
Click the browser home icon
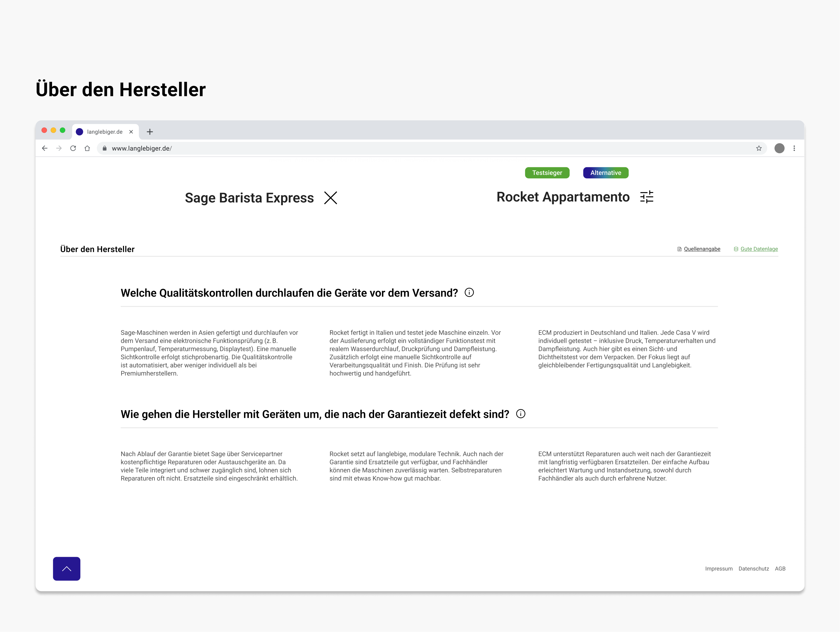point(87,148)
